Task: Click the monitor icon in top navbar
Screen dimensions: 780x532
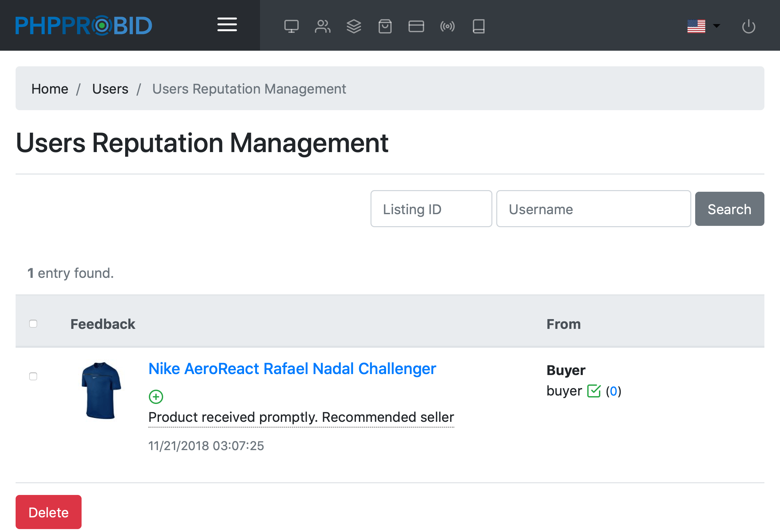Action: click(291, 26)
